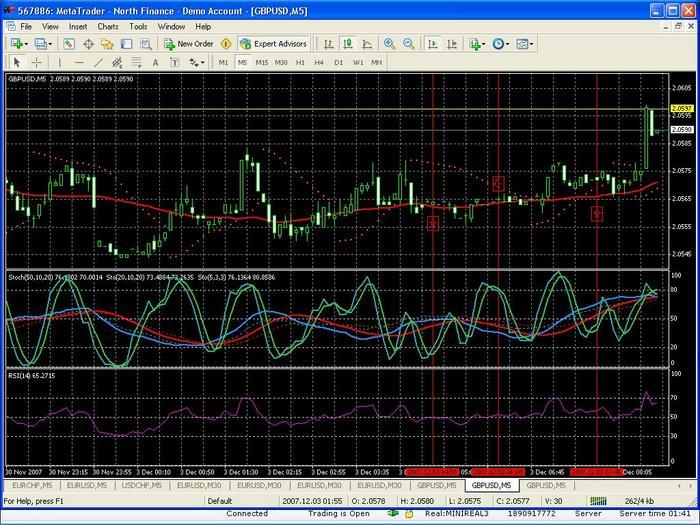Switch chart to M30 timeframe
The image size is (700, 525).
(x=281, y=62)
